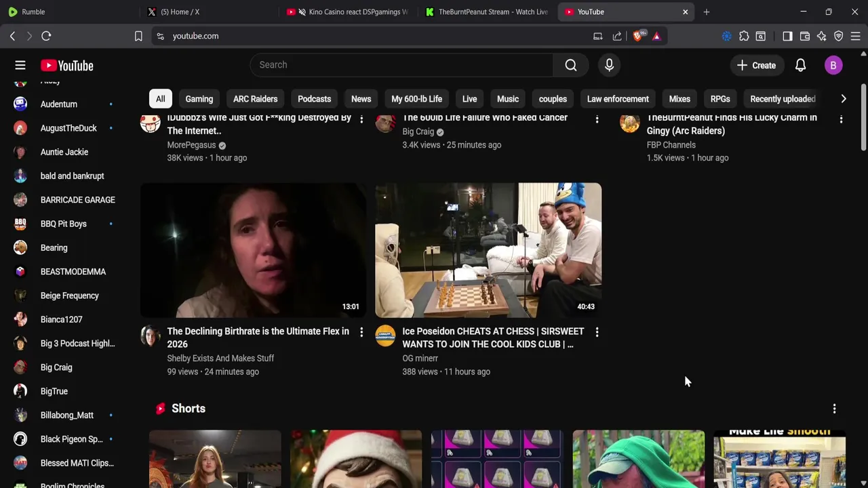Screen dimensions: 868x488
Task: Click the browser back arrow
Action: 12,36
